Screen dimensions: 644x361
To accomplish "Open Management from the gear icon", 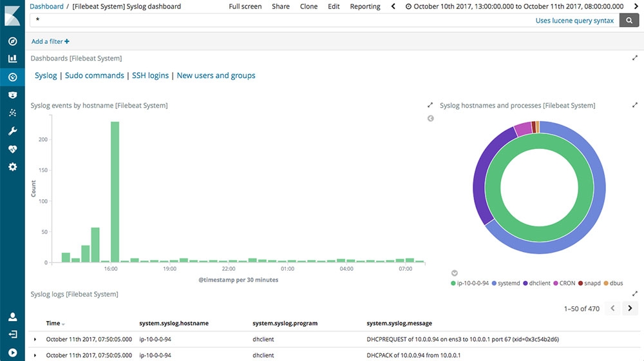I will pyautogui.click(x=13, y=167).
